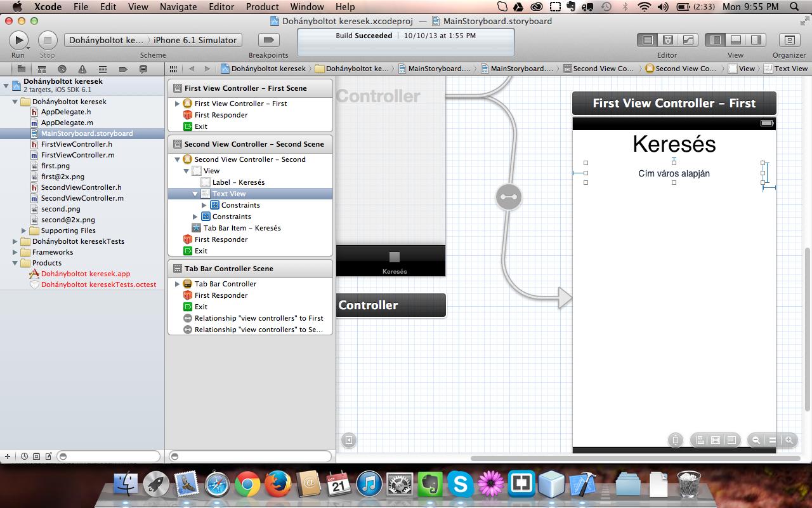Filter navigator to recent files
The height and width of the screenshot is (508, 812).
point(24,457)
